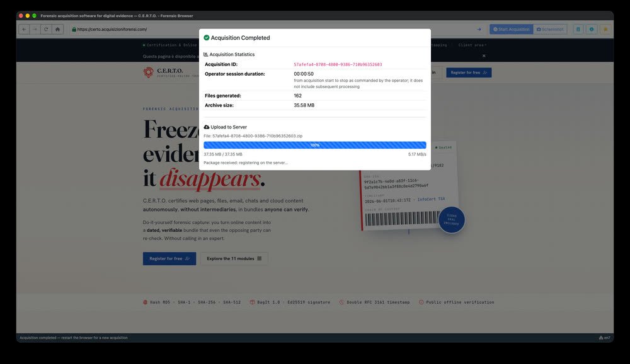This screenshot has height=364, width=630.
Task: Click the Hash MD5 SHA feature icon
Action: [146, 302]
